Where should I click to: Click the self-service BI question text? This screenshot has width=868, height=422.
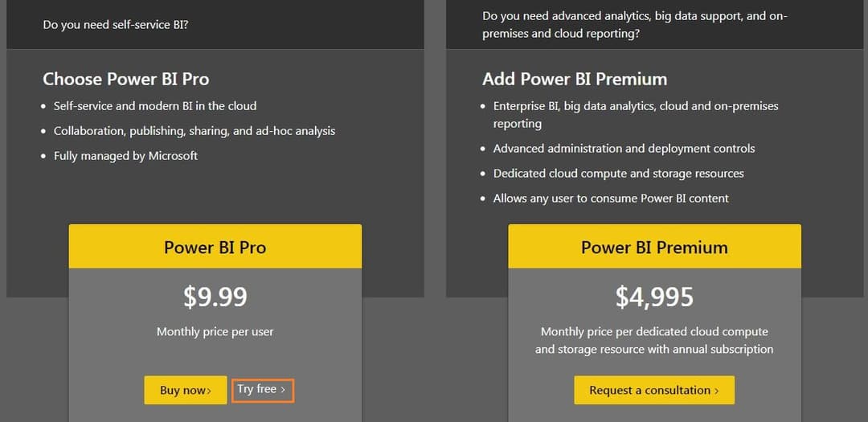116,24
